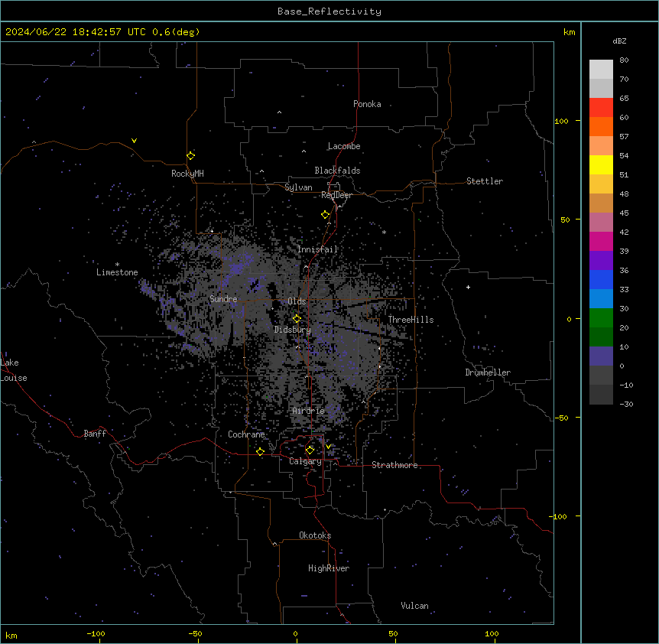
Task: Pick bright yellow swatch in dBZ legend
Action: coord(601,164)
